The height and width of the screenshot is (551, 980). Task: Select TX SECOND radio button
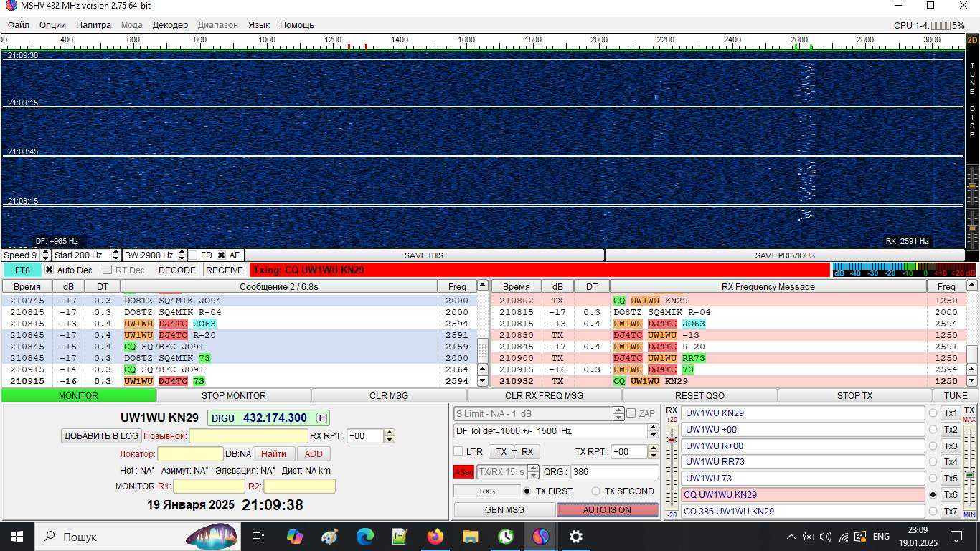point(595,491)
